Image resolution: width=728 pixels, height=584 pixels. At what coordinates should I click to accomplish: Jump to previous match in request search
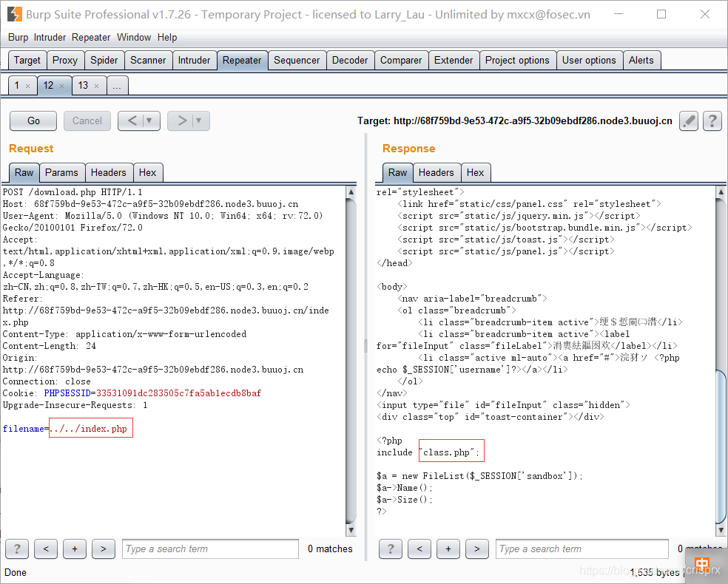coord(46,549)
